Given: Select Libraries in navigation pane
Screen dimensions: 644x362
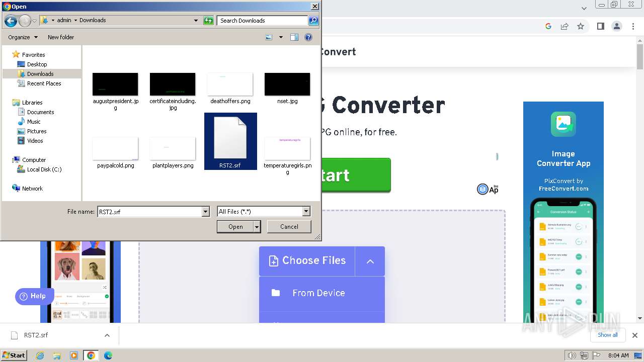Looking at the screenshot, I should coord(32,103).
